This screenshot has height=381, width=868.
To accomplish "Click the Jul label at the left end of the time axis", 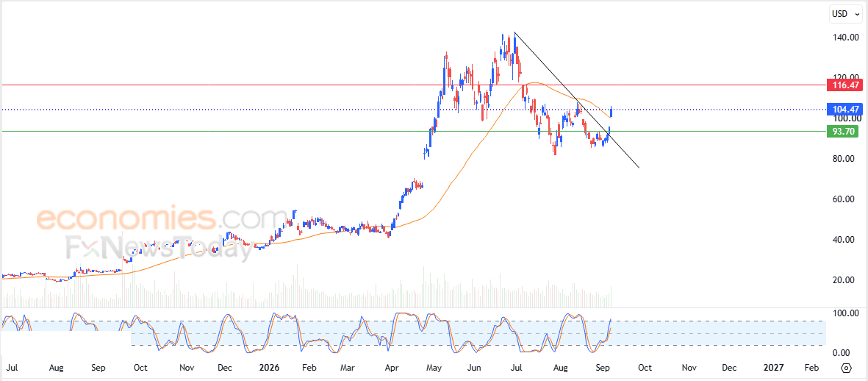I will [12, 368].
